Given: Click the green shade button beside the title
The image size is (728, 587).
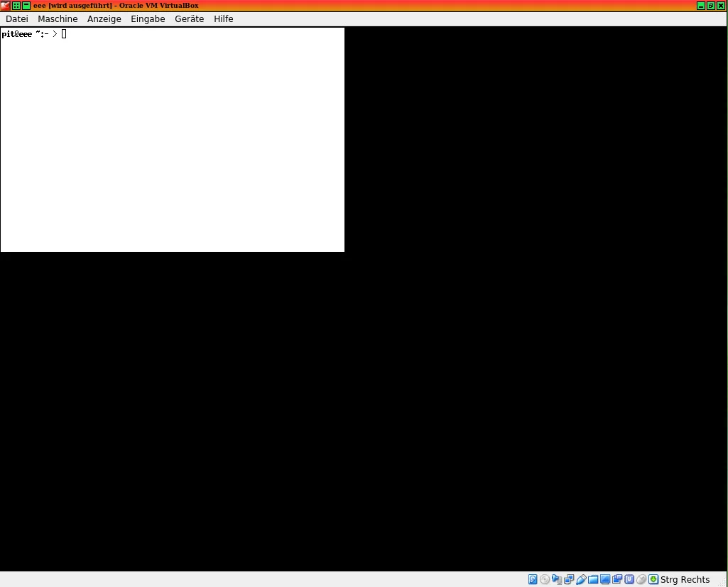Looking at the screenshot, I should point(26,6).
